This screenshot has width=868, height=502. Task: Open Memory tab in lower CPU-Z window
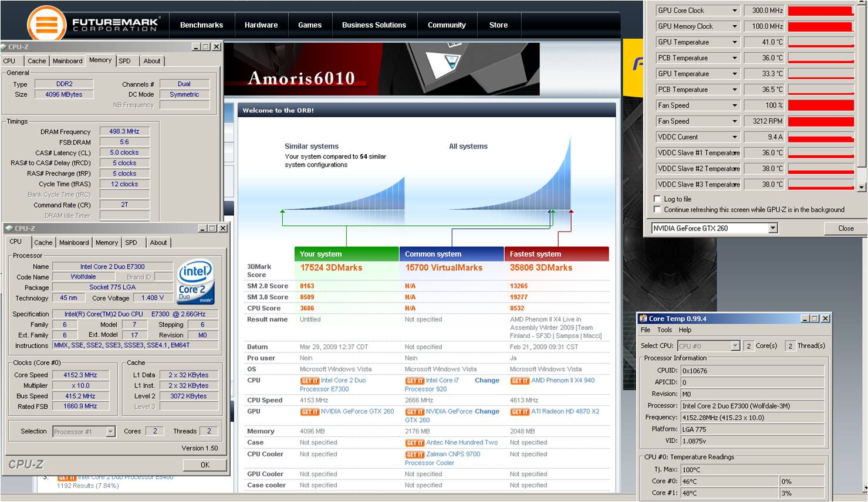[107, 243]
